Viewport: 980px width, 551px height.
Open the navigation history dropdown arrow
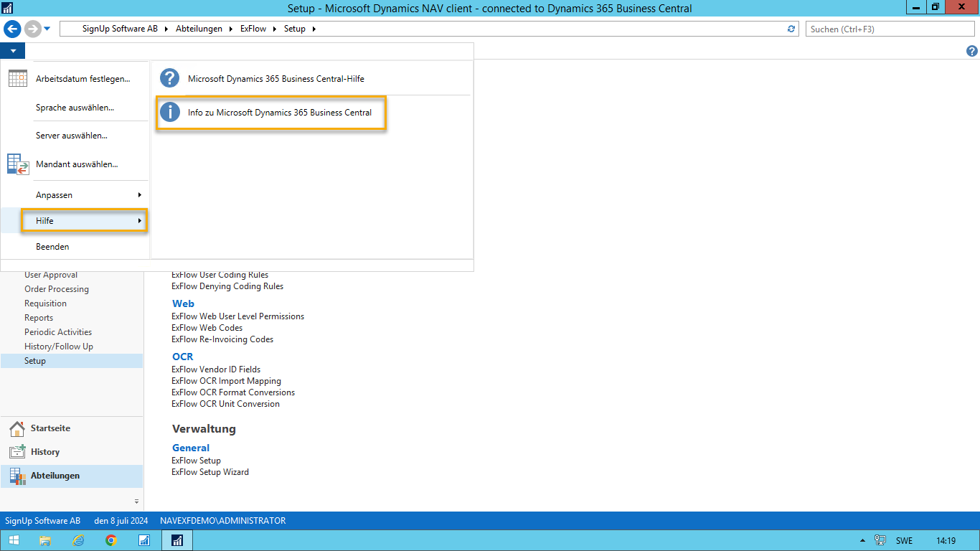tap(47, 29)
